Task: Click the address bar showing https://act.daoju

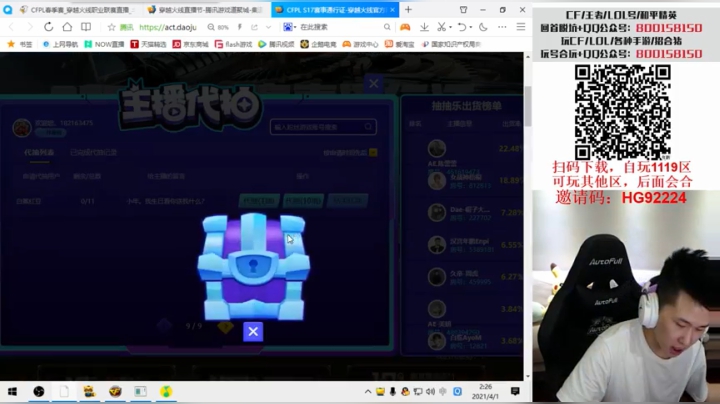Action: (168, 28)
